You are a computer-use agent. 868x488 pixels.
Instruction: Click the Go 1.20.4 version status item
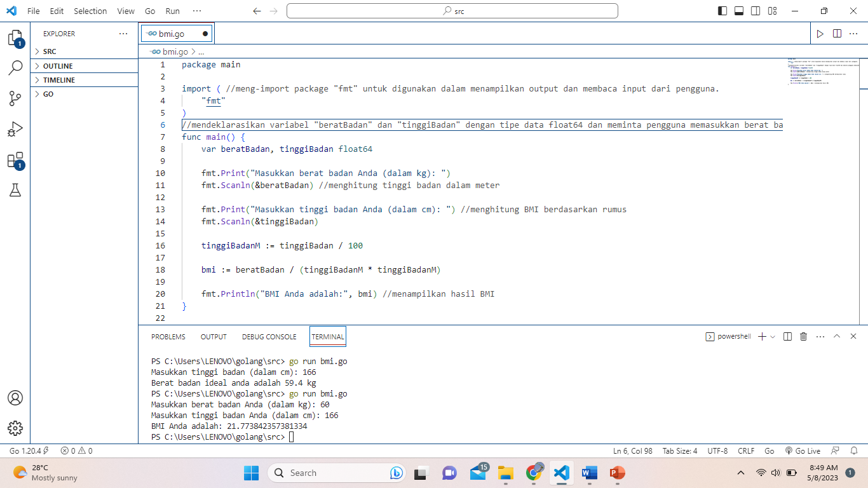tap(29, 451)
